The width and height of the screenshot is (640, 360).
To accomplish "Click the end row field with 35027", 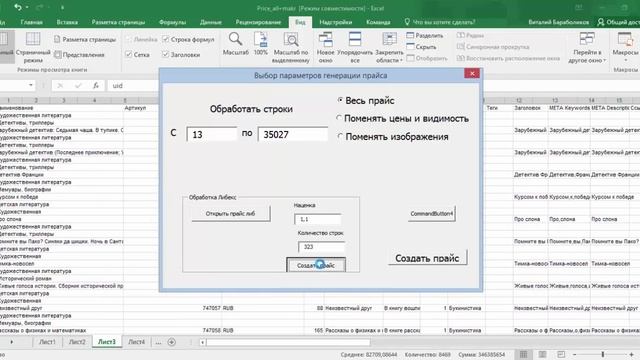I will coord(293,134).
